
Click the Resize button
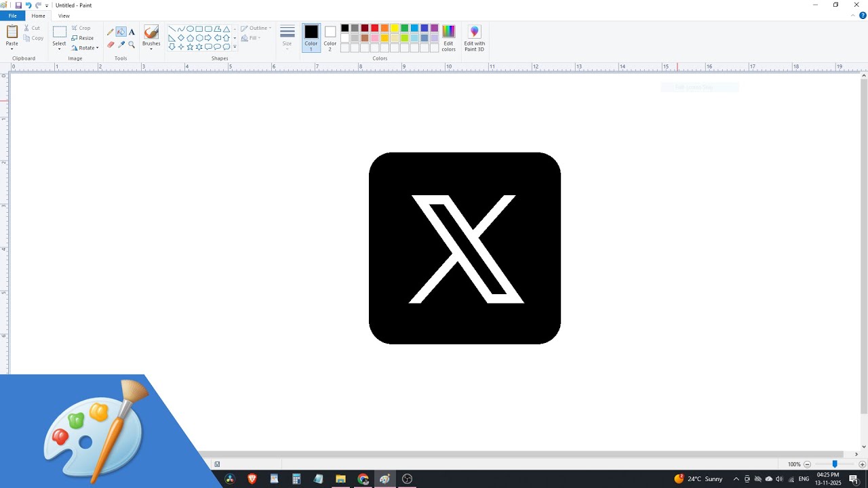[x=83, y=38]
